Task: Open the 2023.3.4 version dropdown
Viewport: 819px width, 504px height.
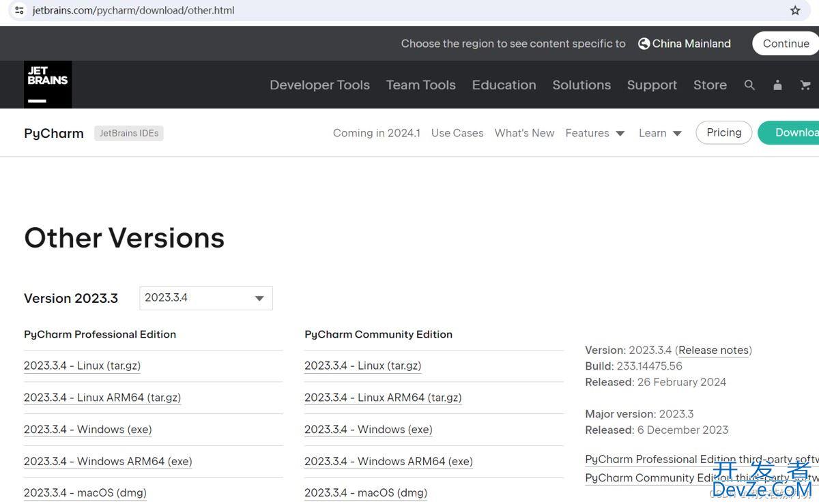Action: tap(205, 298)
